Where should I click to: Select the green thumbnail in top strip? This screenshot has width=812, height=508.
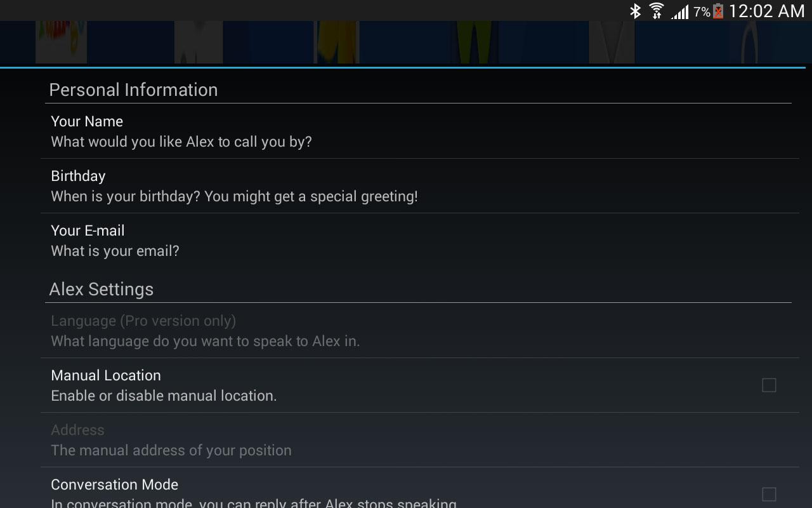click(474, 42)
